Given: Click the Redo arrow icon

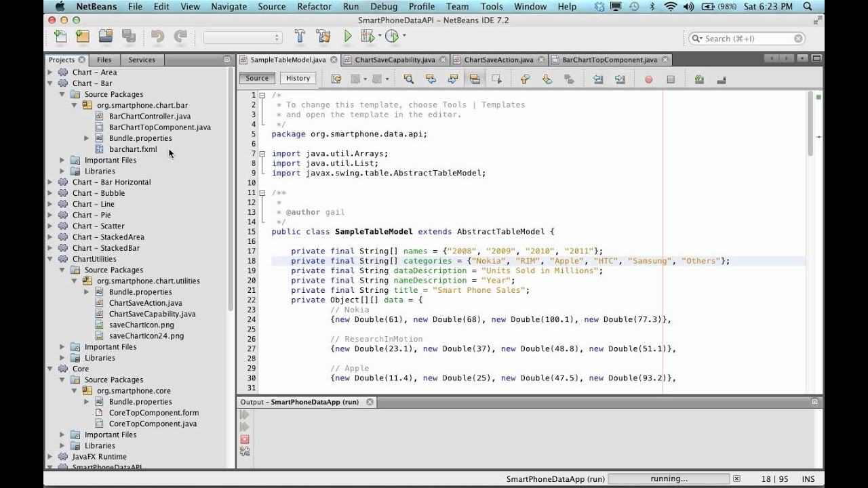Looking at the screenshot, I should coord(180,37).
